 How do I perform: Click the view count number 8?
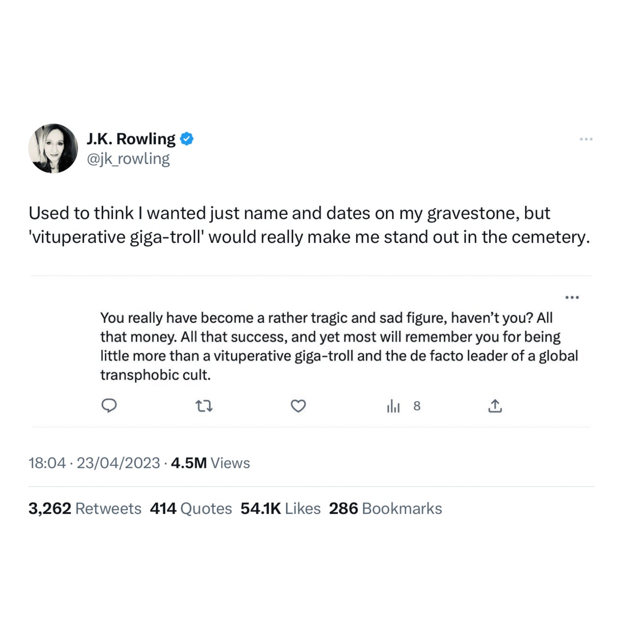[x=417, y=406]
